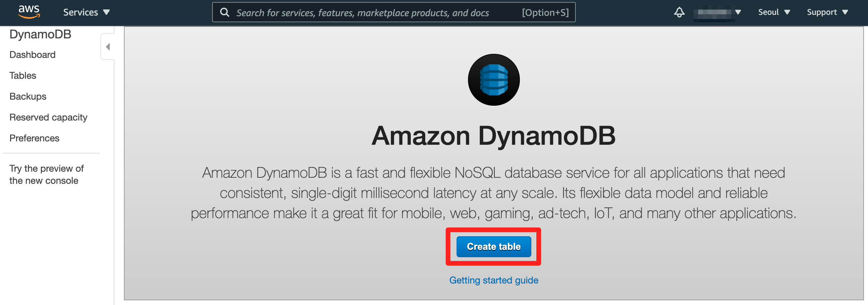Collapse the DynamoDB side navigation panel

[x=107, y=46]
